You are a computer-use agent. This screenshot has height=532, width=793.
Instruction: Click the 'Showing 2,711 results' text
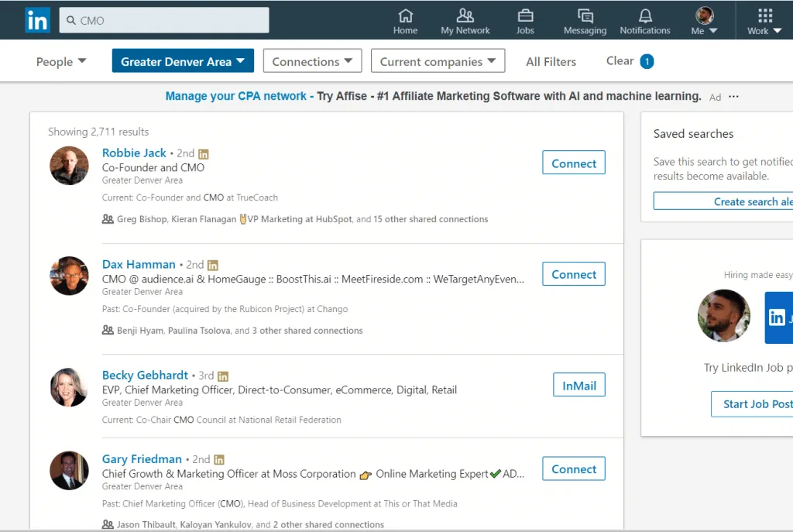coord(98,132)
